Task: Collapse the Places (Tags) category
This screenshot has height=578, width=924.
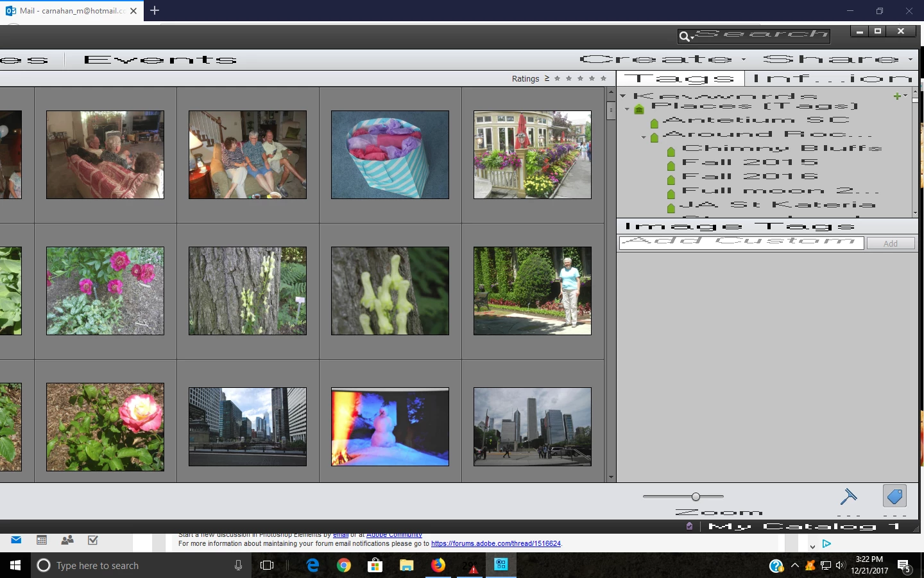Action: [627, 109]
